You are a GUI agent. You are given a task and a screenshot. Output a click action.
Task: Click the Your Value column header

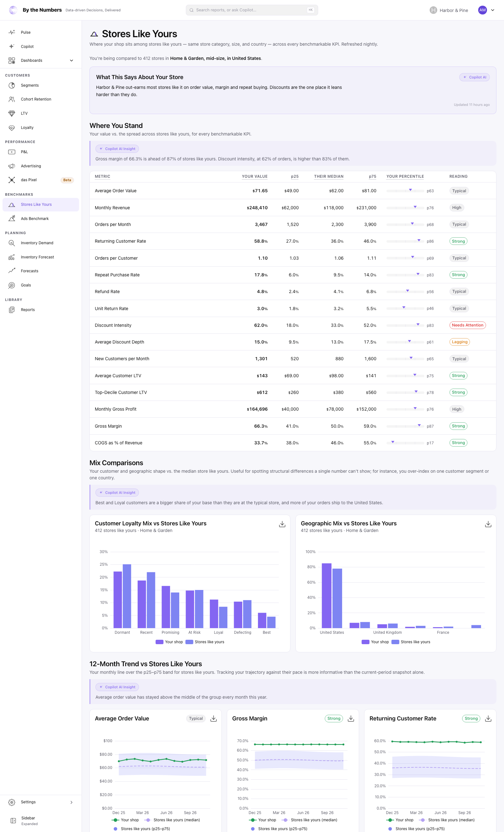coord(255,176)
